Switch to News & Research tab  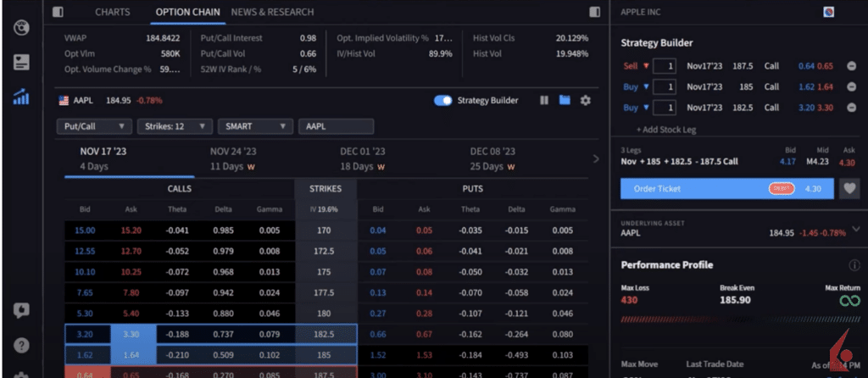click(272, 12)
